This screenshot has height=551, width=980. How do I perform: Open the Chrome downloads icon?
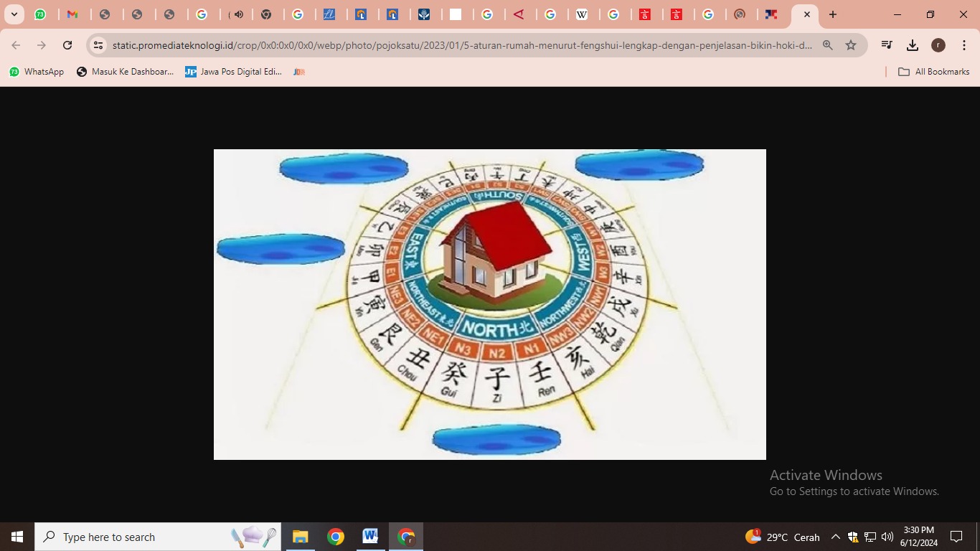pos(913,45)
